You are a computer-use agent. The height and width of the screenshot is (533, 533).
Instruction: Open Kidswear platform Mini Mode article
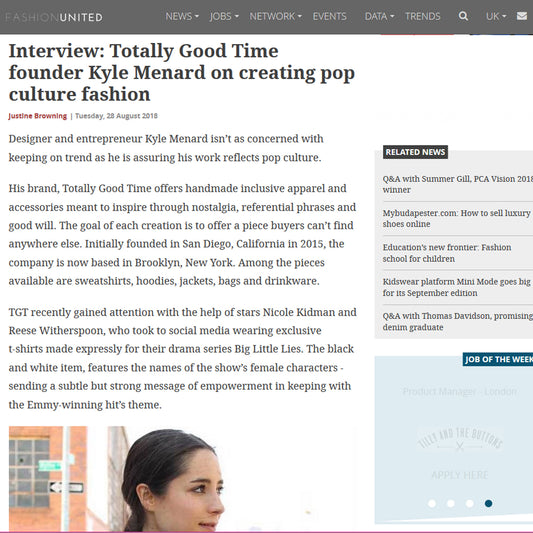pyautogui.click(x=457, y=287)
